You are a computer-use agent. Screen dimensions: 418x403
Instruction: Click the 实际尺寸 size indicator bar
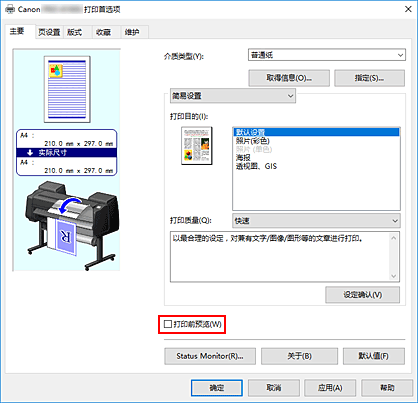point(67,153)
